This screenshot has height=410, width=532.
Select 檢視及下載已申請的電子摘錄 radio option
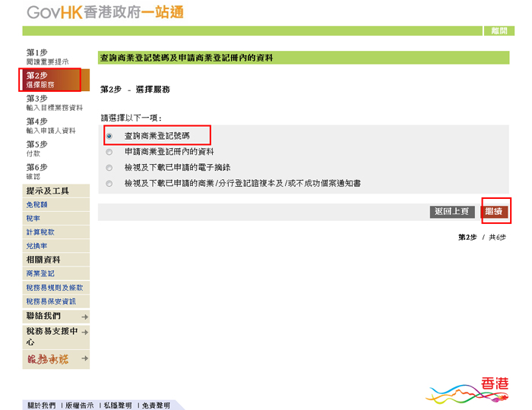109,168
